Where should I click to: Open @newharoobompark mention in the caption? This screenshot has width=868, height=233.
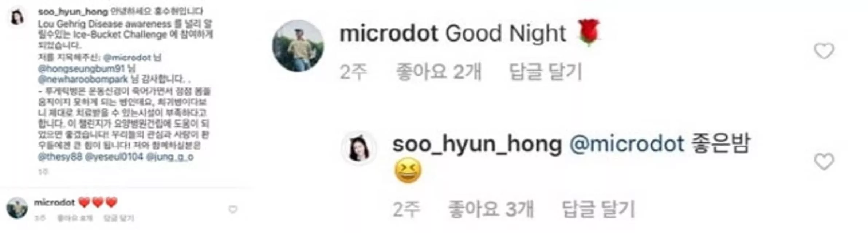pyautogui.click(x=83, y=79)
